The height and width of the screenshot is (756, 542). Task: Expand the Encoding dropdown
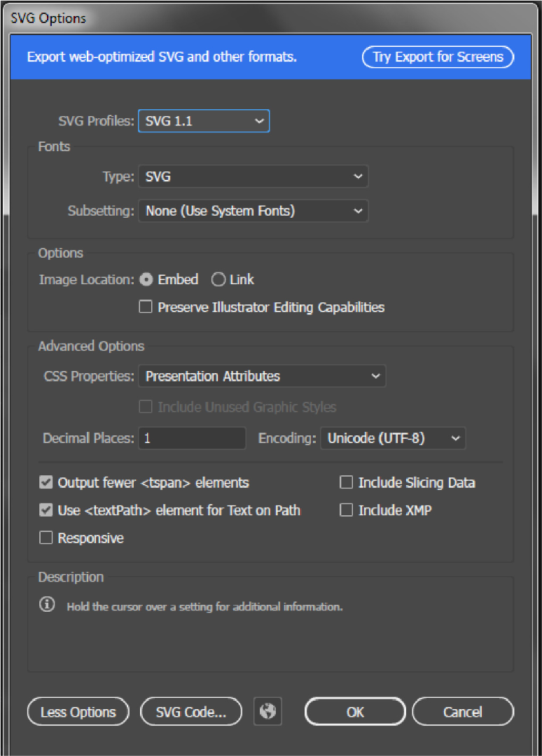(x=393, y=438)
